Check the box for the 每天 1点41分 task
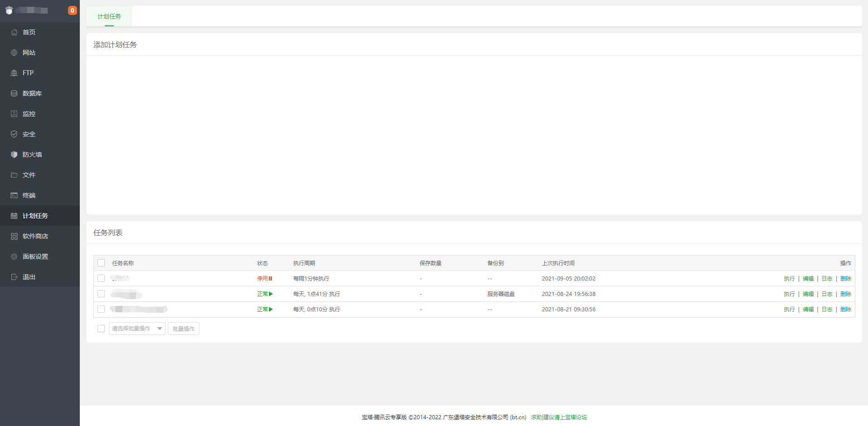868x426 pixels. pos(101,294)
